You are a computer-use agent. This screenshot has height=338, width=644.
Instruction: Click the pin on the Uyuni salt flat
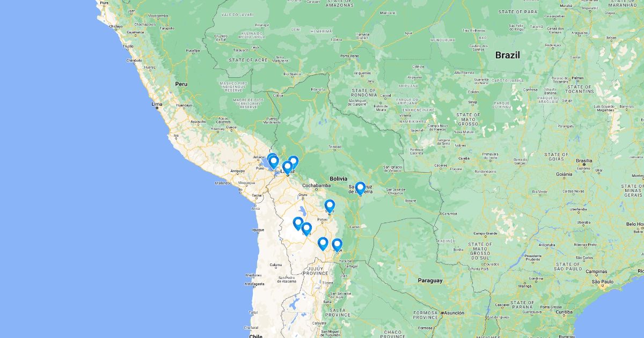click(x=298, y=223)
